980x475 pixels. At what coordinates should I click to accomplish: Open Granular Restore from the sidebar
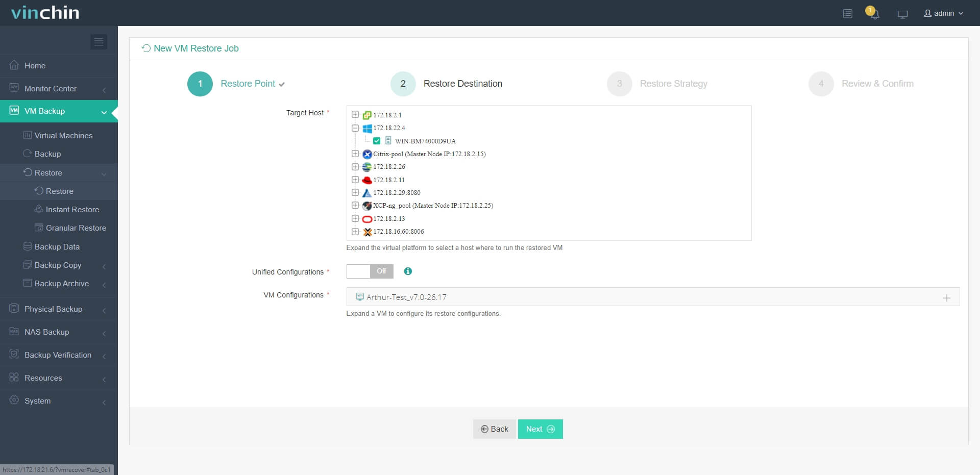75,228
